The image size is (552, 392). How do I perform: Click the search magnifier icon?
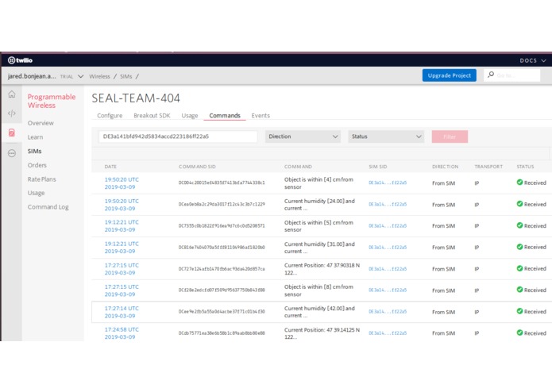(x=491, y=75)
